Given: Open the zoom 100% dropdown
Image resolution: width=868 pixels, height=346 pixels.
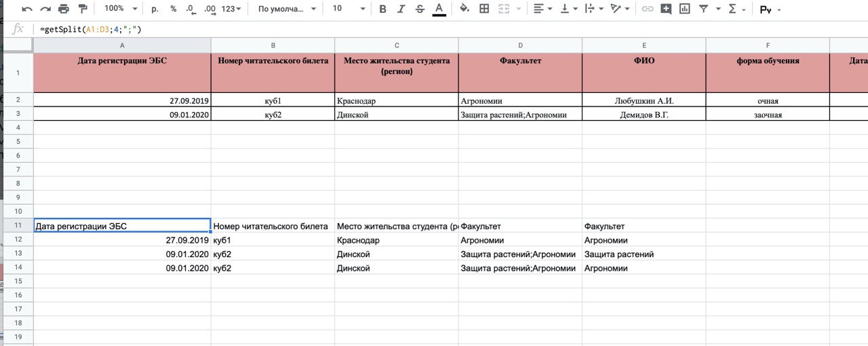Looking at the screenshot, I should tap(121, 9).
